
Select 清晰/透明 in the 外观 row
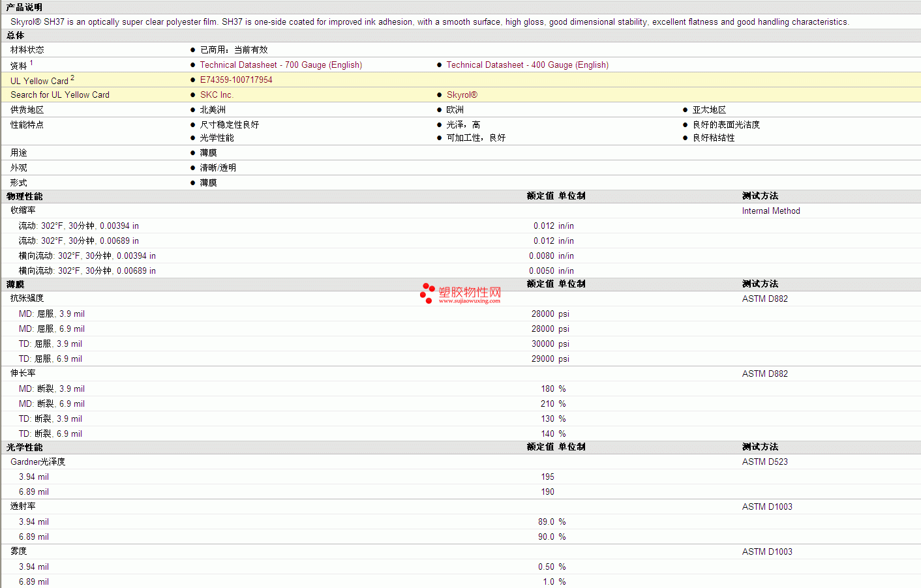pyautogui.click(x=218, y=168)
